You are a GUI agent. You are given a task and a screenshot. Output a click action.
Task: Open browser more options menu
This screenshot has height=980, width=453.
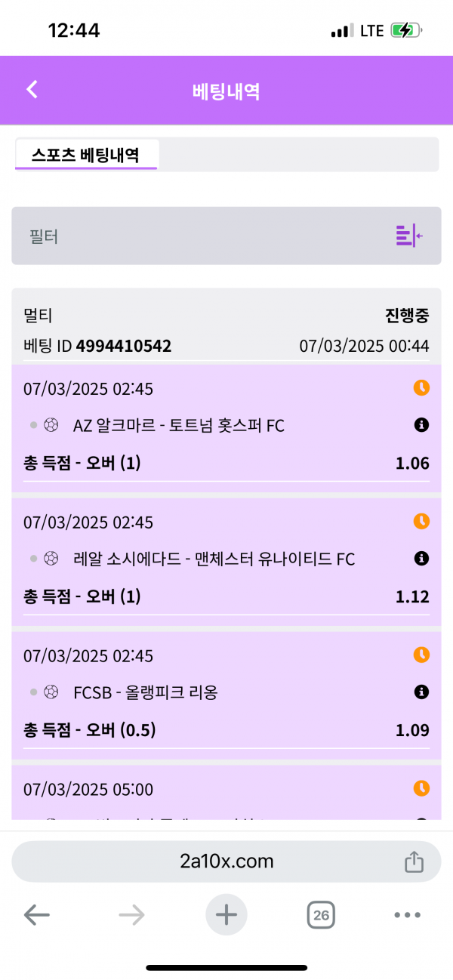tap(407, 916)
